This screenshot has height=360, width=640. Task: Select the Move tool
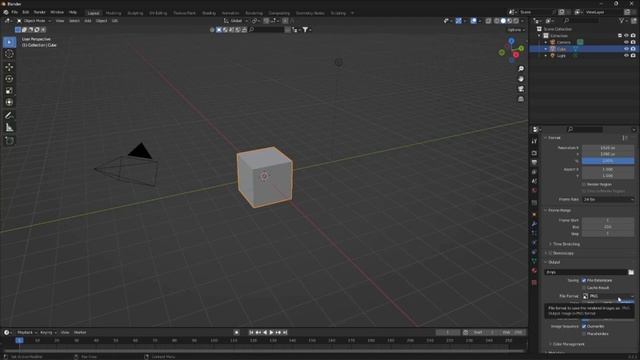pyautogui.click(x=9, y=67)
